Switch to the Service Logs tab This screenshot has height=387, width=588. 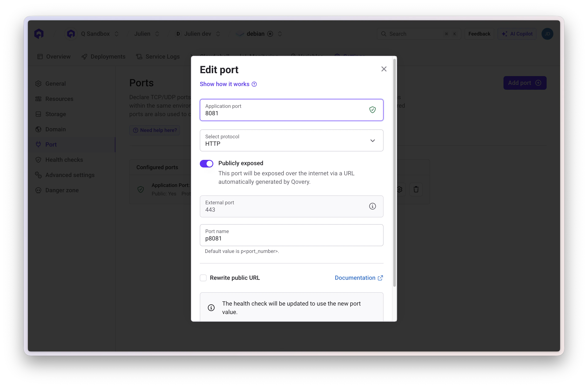point(158,57)
